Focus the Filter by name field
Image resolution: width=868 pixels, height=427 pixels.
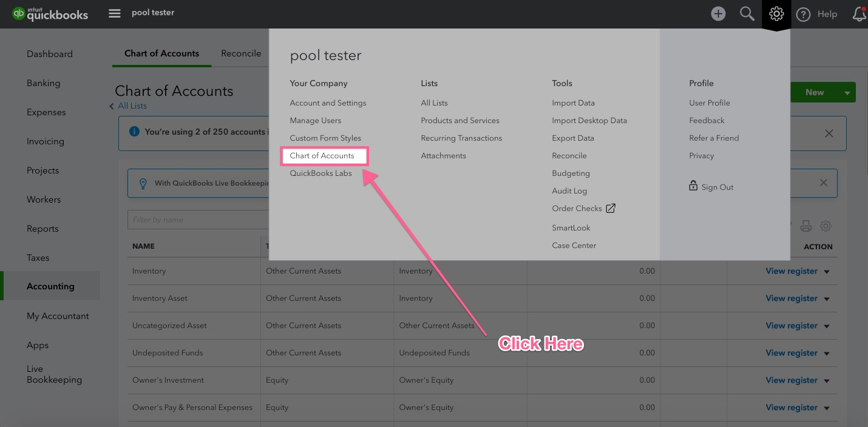198,220
